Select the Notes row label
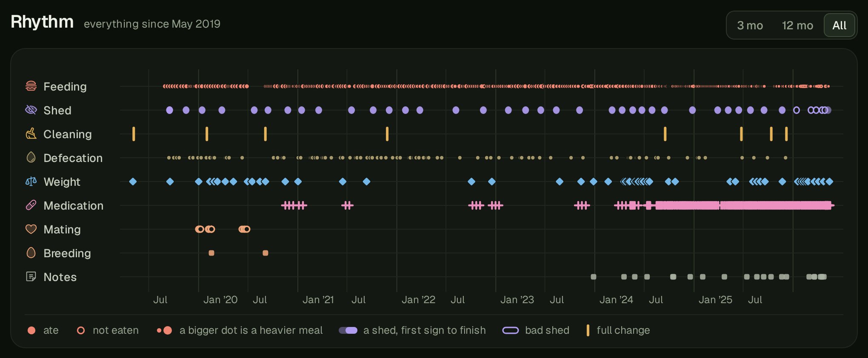The image size is (868, 358). pyautogui.click(x=60, y=277)
